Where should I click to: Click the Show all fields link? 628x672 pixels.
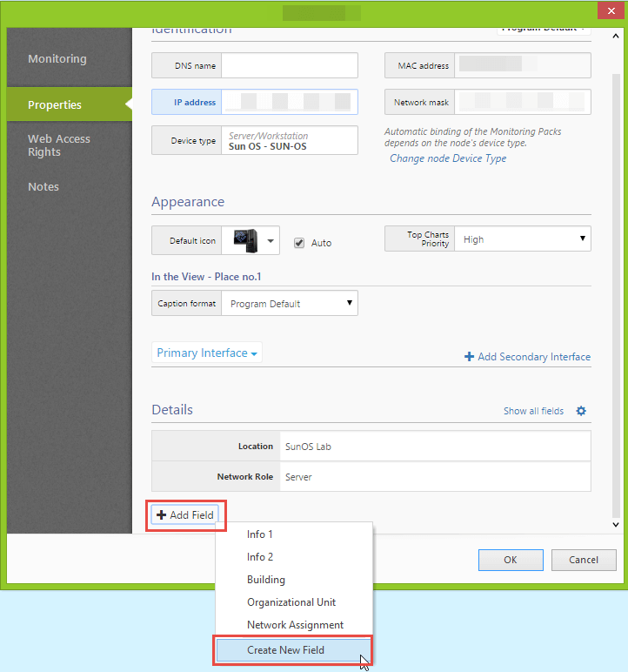click(533, 411)
